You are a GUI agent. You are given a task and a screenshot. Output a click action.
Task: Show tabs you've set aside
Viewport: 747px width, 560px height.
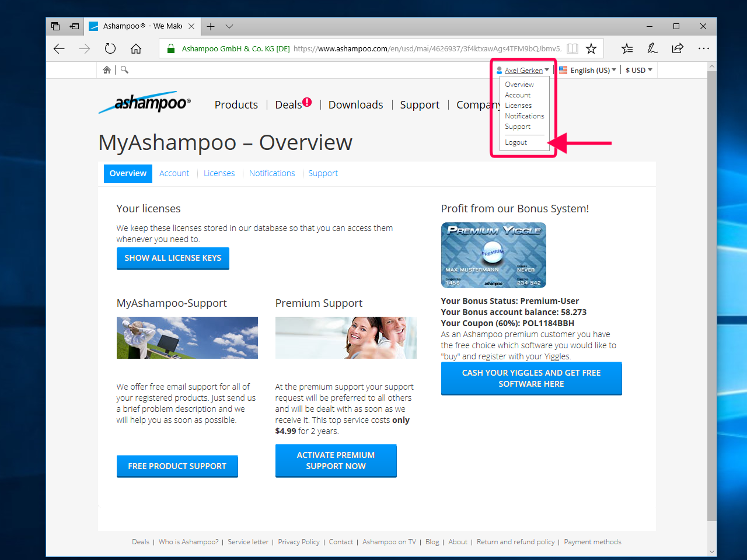(x=55, y=26)
